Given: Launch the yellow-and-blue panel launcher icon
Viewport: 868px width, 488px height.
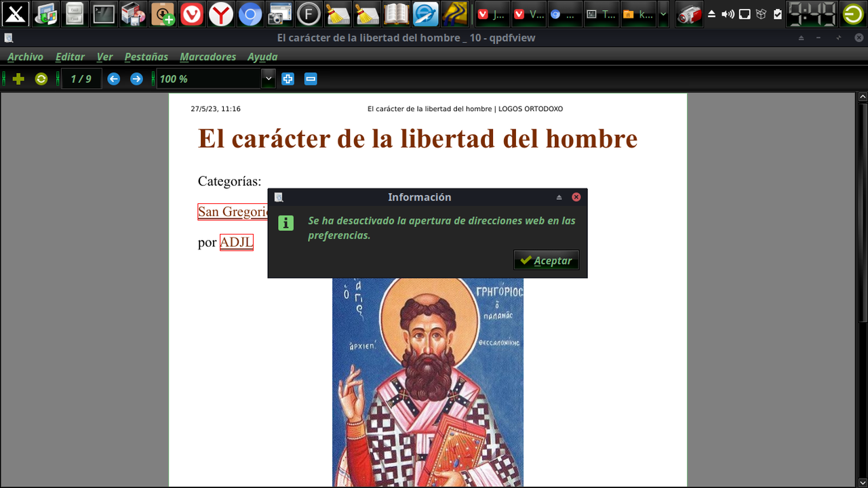Looking at the screenshot, I should (455, 14).
